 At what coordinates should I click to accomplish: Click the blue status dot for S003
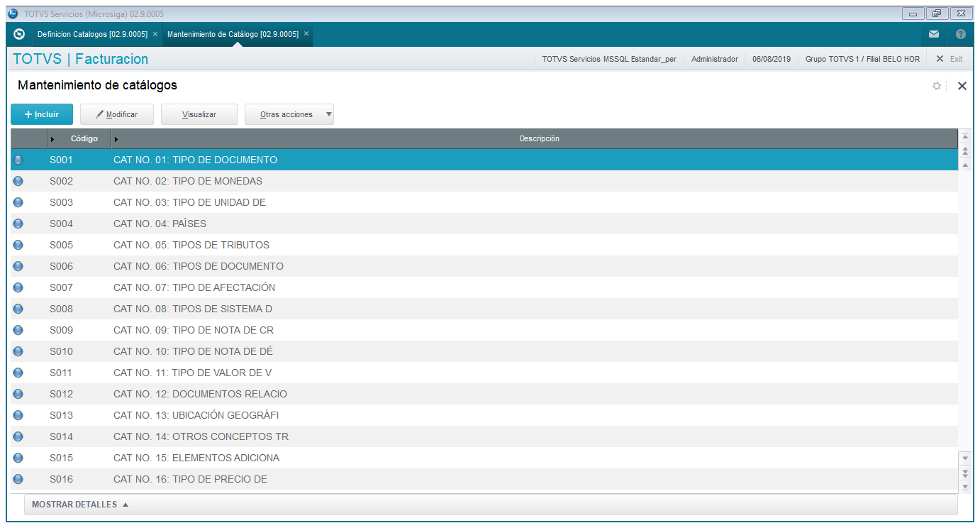(x=18, y=202)
